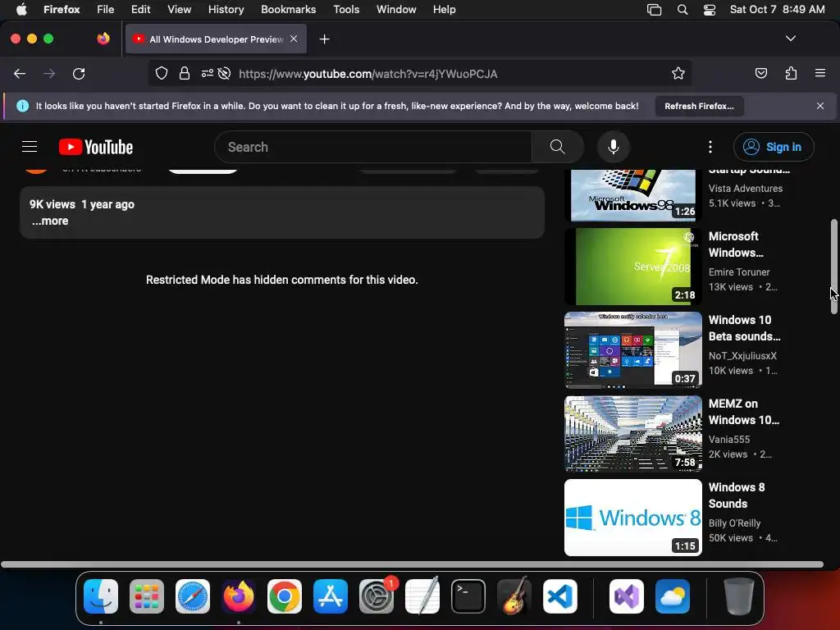Open App Store from the Dock
Image resolution: width=840 pixels, height=630 pixels.
[331, 596]
